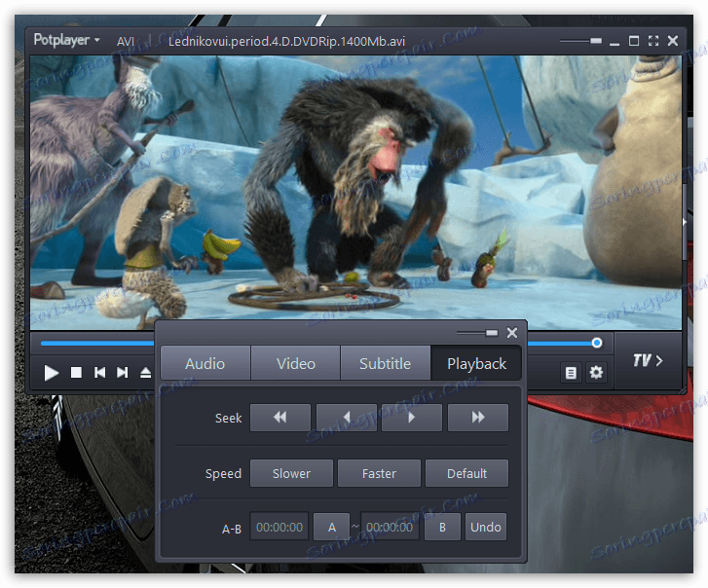Start playback with the Play button
Screen dimensions: 708x588
[x=51, y=373]
